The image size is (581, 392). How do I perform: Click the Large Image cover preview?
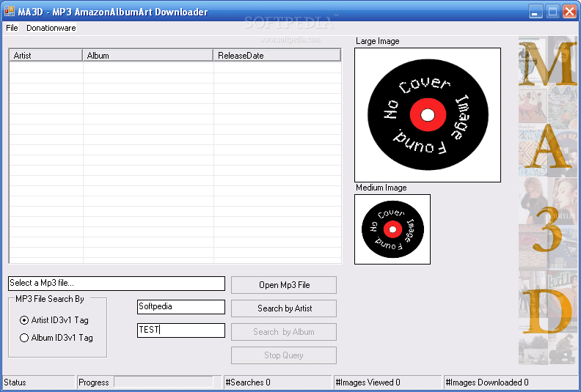[428, 115]
